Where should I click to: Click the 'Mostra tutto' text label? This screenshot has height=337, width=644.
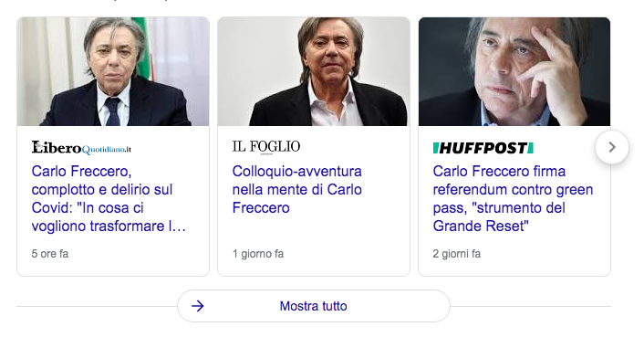(314, 306)
